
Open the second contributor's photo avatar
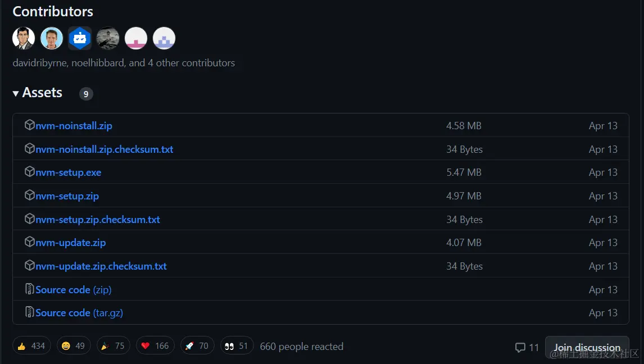pos(51,38)
